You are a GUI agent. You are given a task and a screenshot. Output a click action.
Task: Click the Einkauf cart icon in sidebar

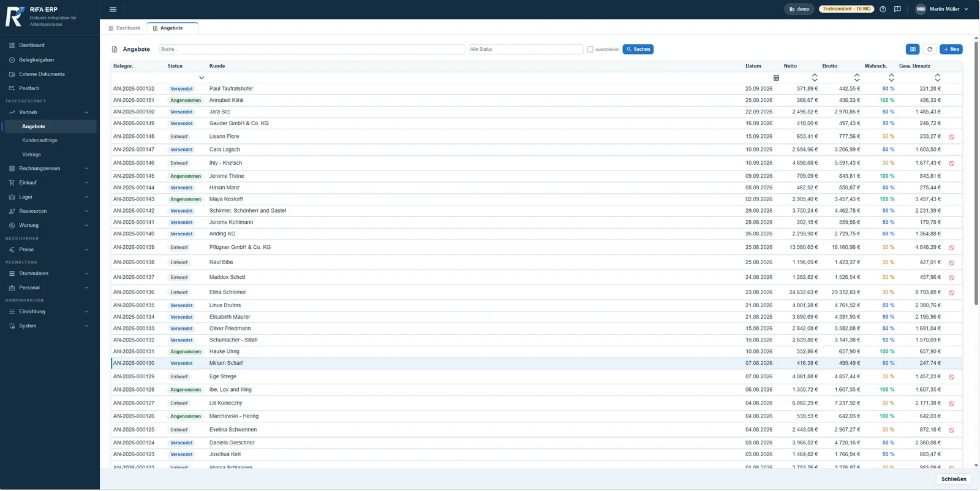pyautogui.click(x=12, y=183)
